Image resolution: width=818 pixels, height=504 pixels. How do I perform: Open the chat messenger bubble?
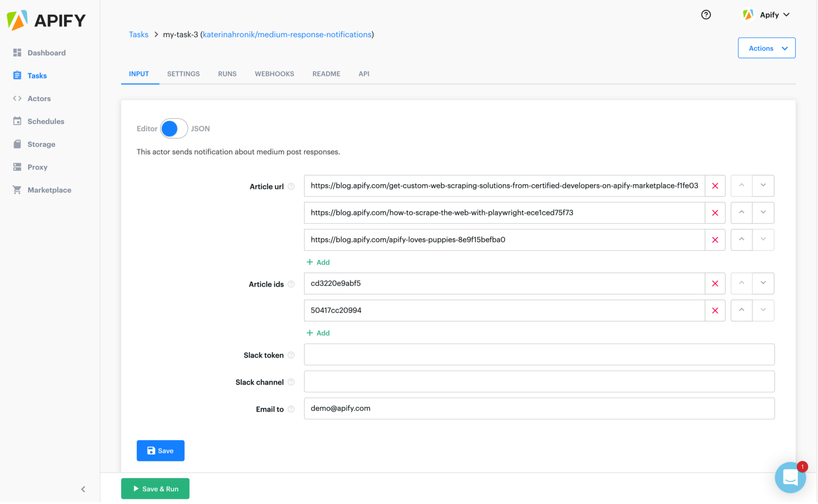[790, 478]
